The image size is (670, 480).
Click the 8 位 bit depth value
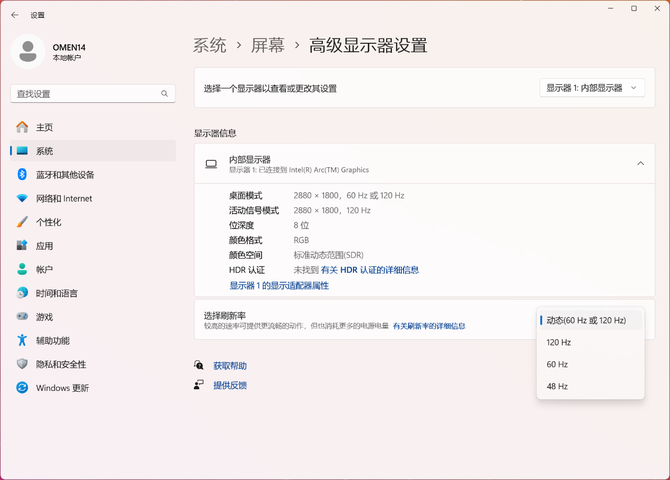(301, 225)
